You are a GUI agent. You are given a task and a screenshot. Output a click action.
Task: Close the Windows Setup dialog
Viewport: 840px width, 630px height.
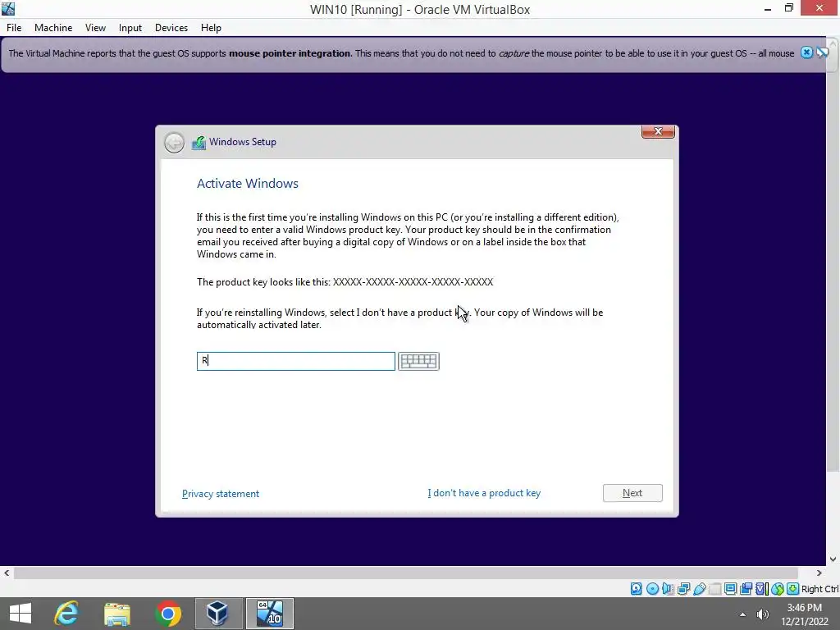(658, 131)
